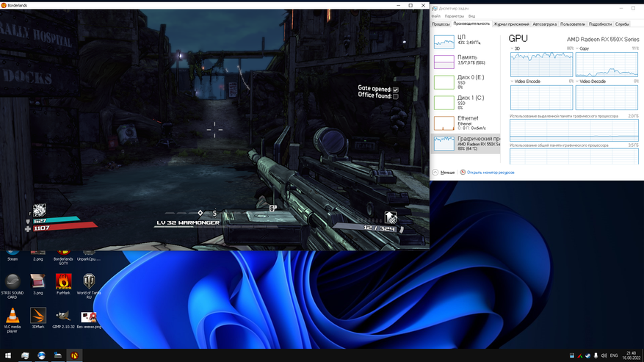Select the Производительность tab

coord(471,23)
